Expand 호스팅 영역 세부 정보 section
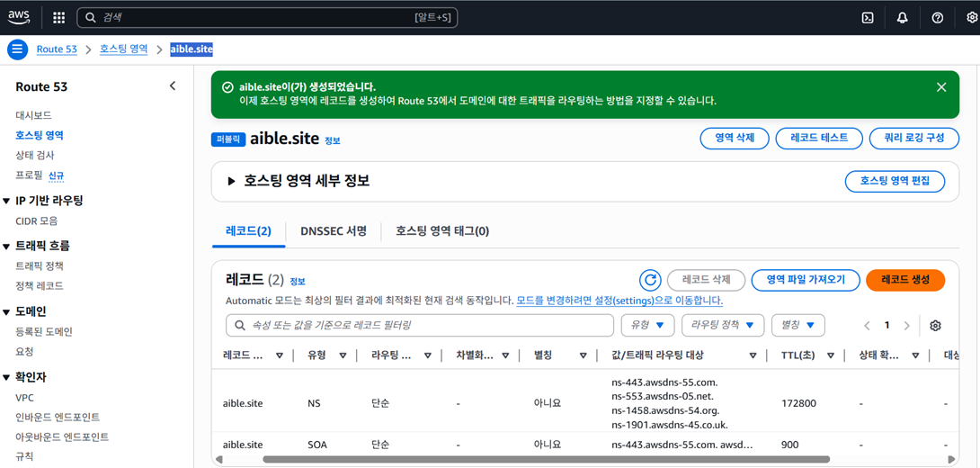Viewport: 980px width, 468px height. pyautogui.click(x=231, y=182)
